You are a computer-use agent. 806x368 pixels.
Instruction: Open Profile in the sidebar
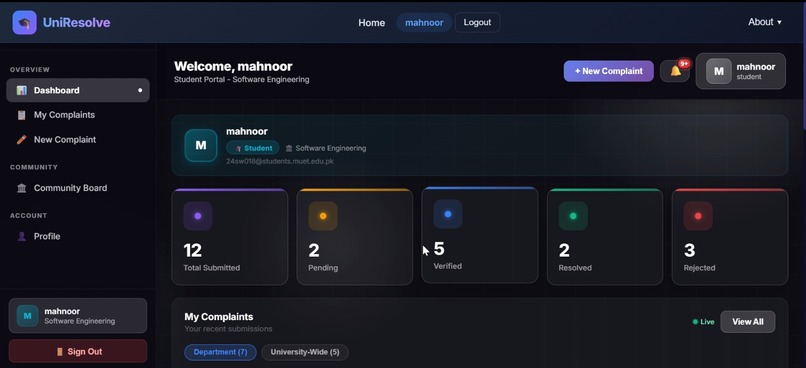[78, 236]
